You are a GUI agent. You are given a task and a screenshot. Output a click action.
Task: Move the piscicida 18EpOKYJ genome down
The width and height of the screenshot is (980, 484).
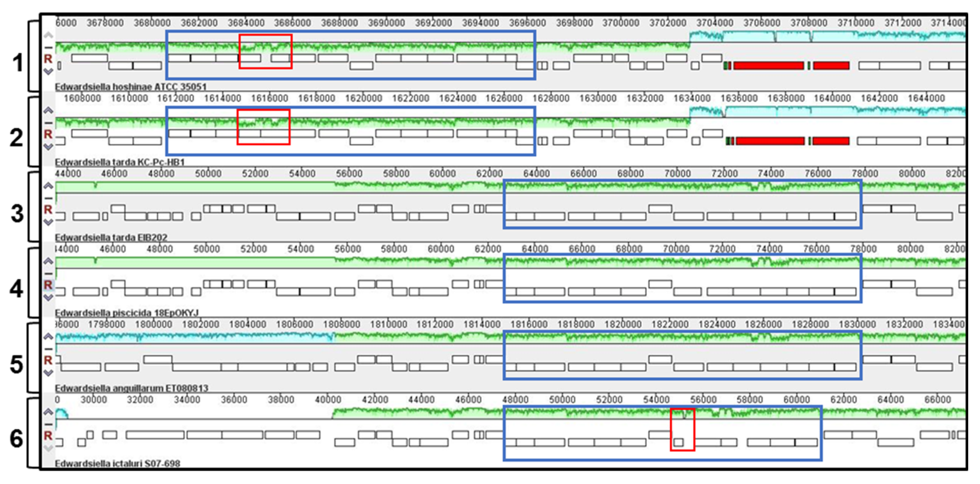point(48,297)
